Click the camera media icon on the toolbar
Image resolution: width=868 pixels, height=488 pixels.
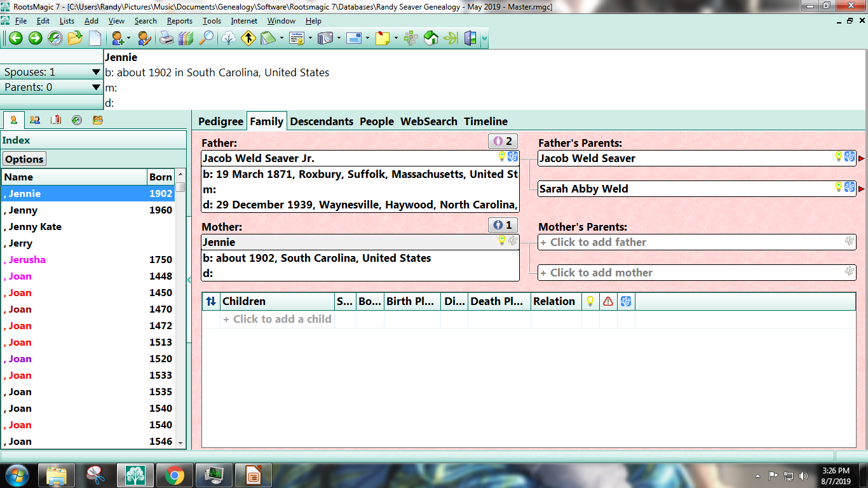325,38
